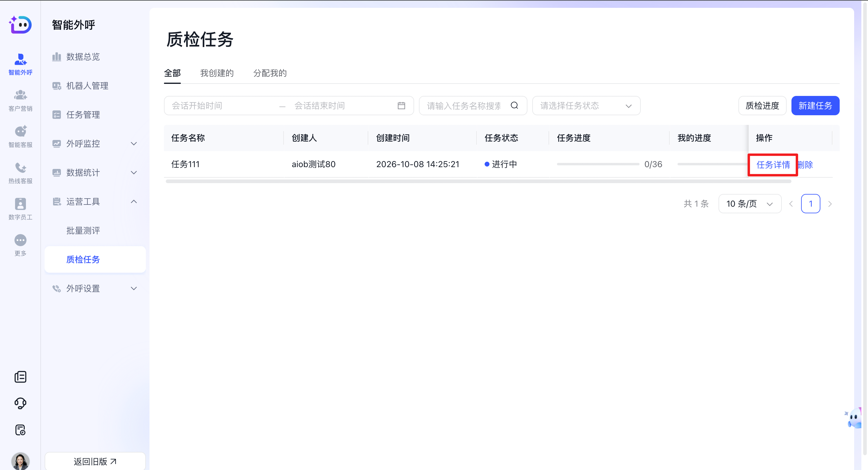
Task: Open 数字员工 module icon
Action: click(x=20, y=209)
